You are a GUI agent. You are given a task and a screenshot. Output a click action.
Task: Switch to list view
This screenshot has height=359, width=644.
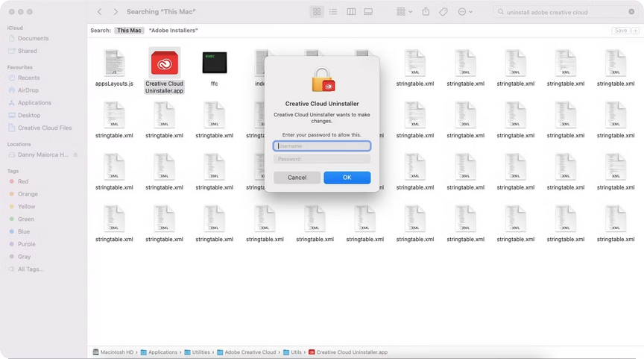(333, 12)
